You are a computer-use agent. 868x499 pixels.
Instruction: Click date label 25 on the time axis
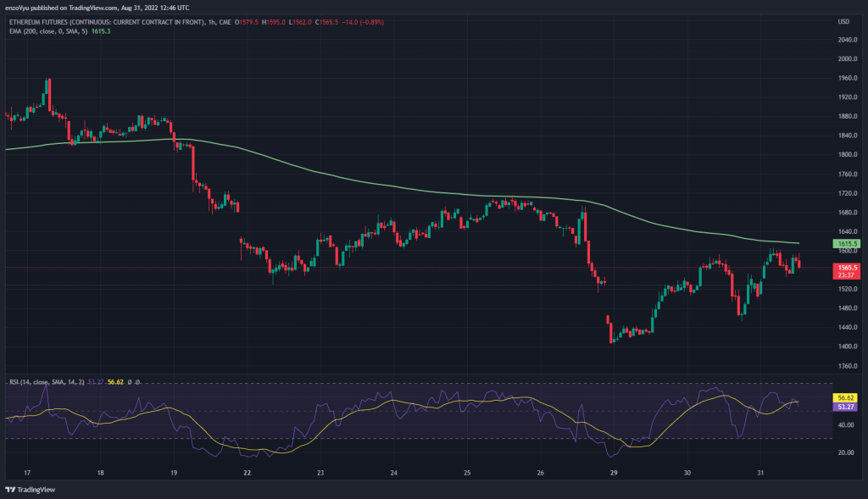coord(467,473)
